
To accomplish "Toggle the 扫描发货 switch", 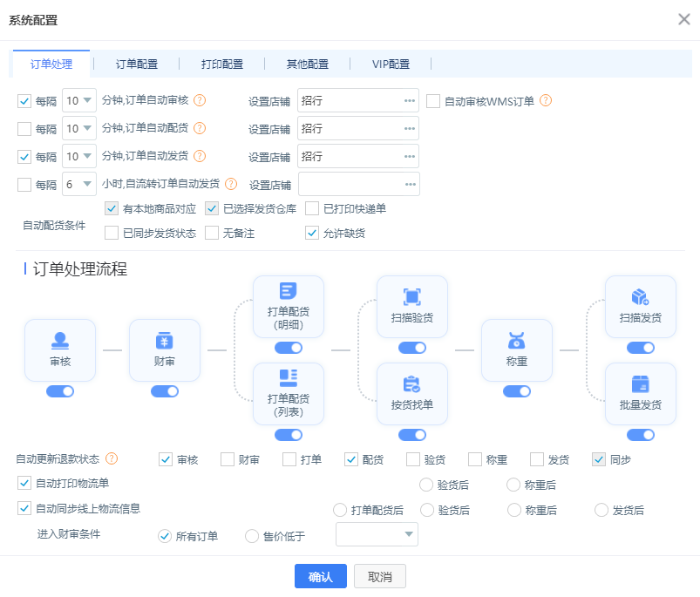I will coord(640,348).
